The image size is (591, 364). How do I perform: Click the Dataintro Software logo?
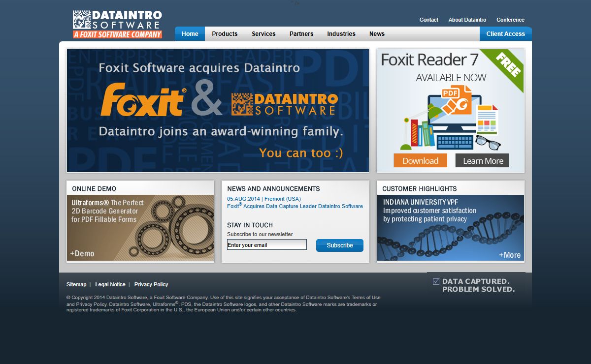[x=117, y=24]
